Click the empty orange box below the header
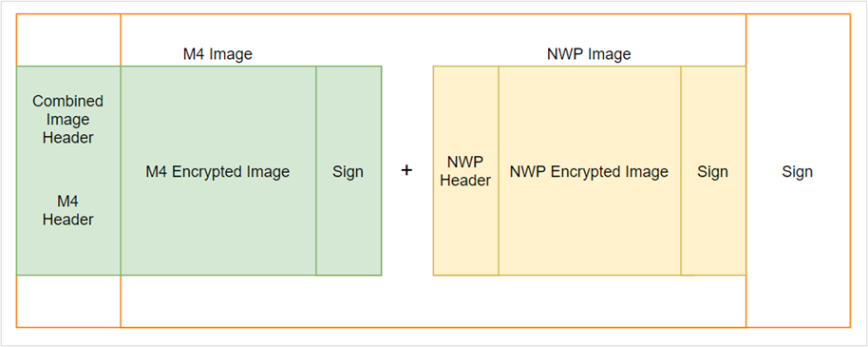The width and height of the screenshot is (868, 347). 68,301
